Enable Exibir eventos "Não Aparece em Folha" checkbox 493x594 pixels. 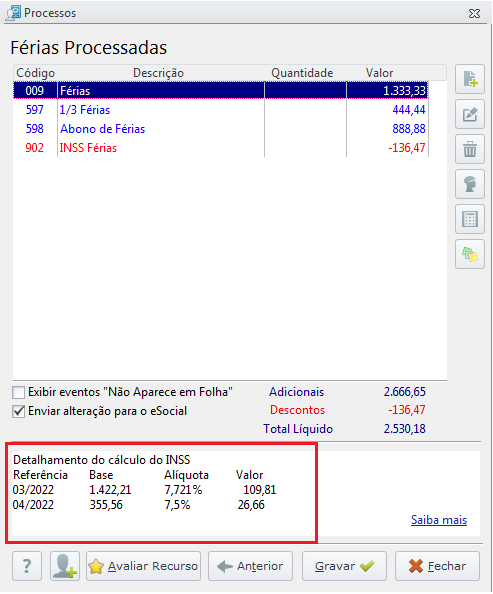[19, 392]
